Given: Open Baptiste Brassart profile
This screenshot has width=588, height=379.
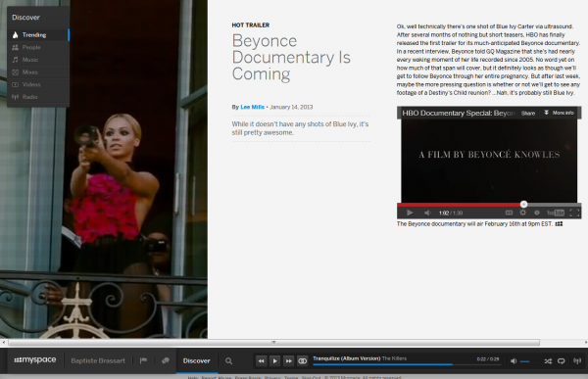Looking at the screenshot, I should (x=98, y=360).
